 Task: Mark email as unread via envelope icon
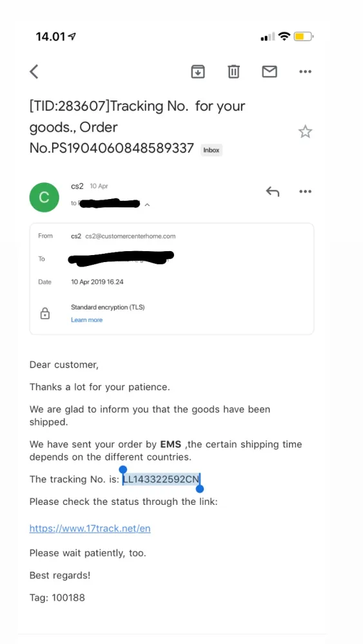270,71
